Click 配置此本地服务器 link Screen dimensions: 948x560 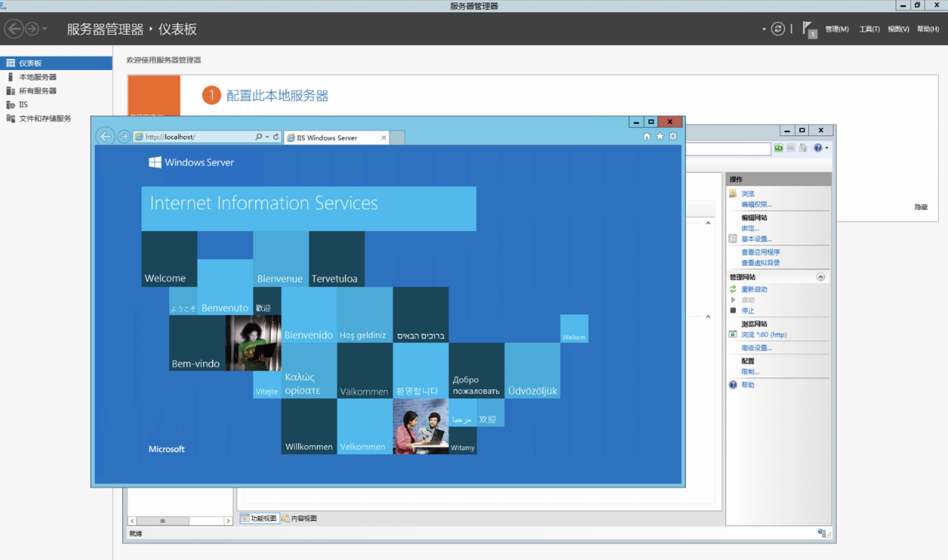(278, 96)
